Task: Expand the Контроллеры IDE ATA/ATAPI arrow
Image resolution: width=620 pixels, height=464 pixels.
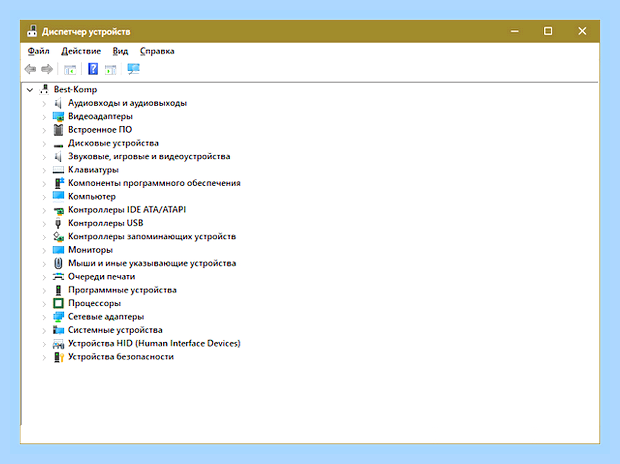Action: 44,210
